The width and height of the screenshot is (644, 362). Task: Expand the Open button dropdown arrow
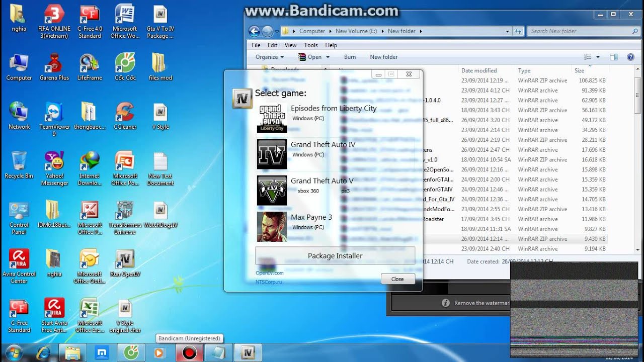(x=328, y=57)
